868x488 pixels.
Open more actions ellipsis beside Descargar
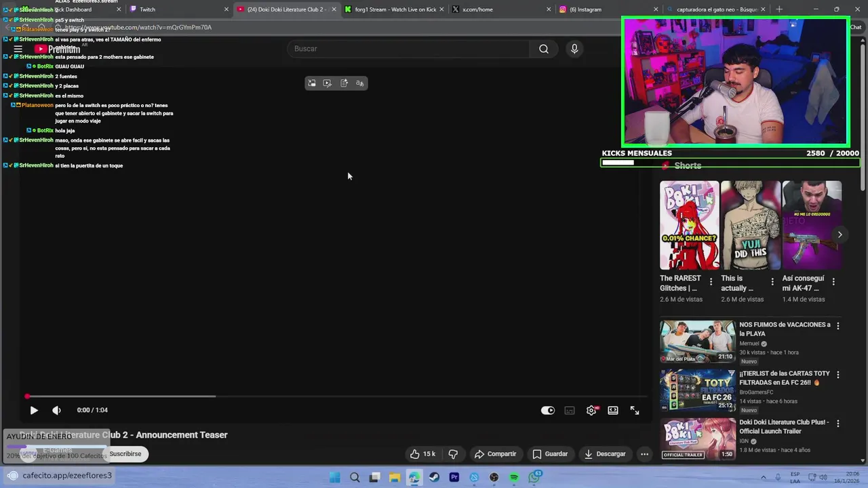[x=644, y=454]
